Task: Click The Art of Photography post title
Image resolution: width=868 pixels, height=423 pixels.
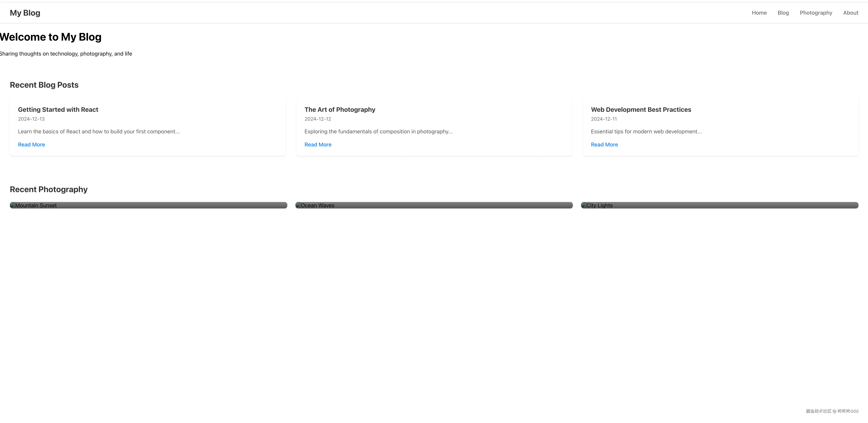Action: click(x=340, y=109)
